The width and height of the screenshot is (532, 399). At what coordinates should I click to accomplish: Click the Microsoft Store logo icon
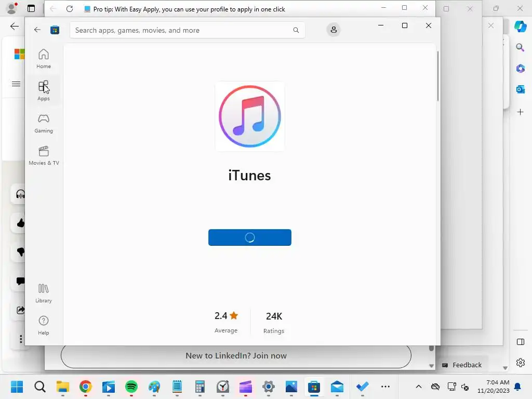click(55, 30)
